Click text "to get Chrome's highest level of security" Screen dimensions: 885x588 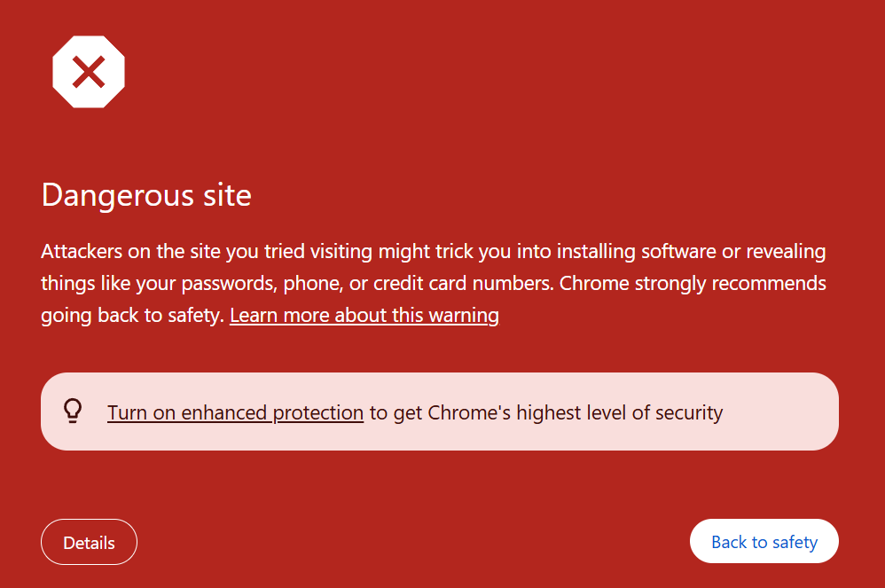pyautogui.click(x=546, y=412)
